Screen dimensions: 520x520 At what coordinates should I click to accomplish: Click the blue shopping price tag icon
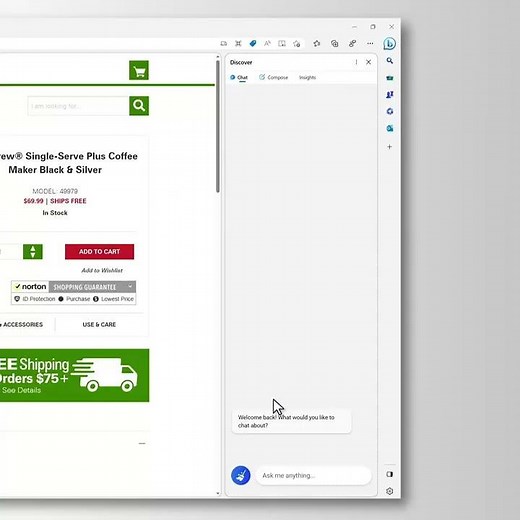point(253,43)
